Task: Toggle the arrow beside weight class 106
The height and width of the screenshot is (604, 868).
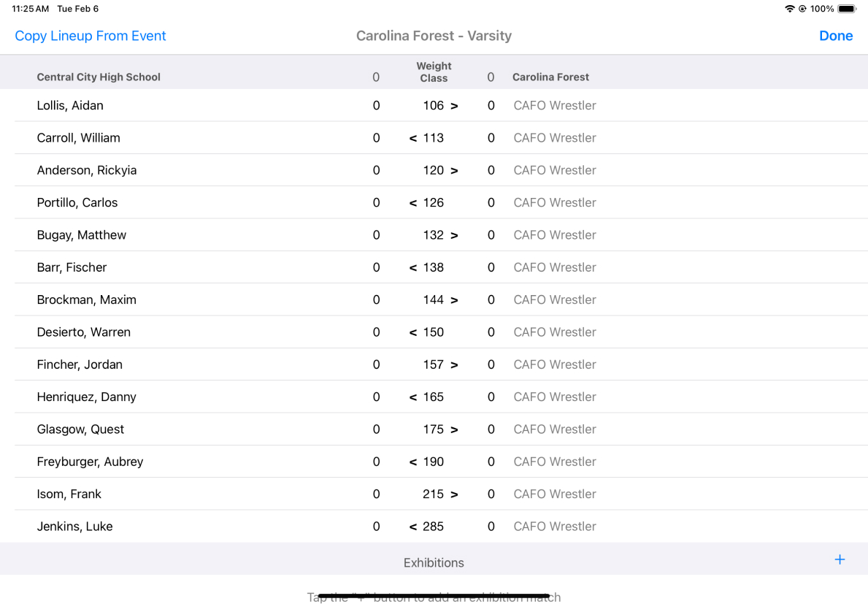Action: point(454,106)
